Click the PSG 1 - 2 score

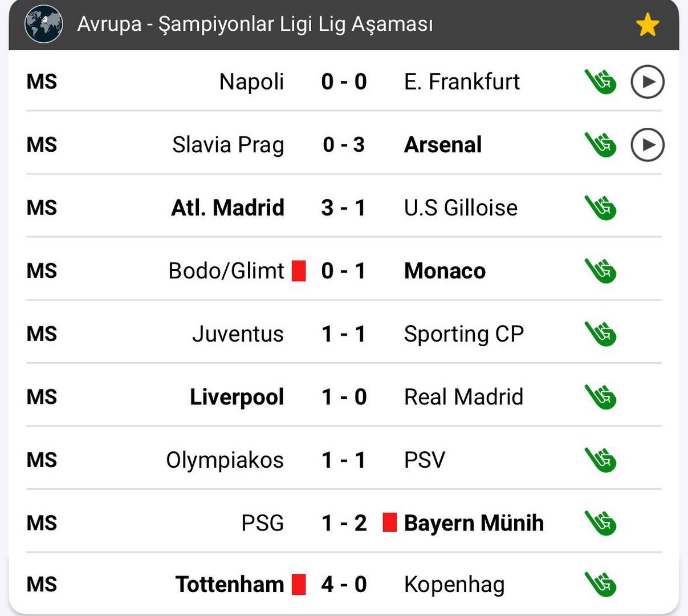(x=344, y=523)
